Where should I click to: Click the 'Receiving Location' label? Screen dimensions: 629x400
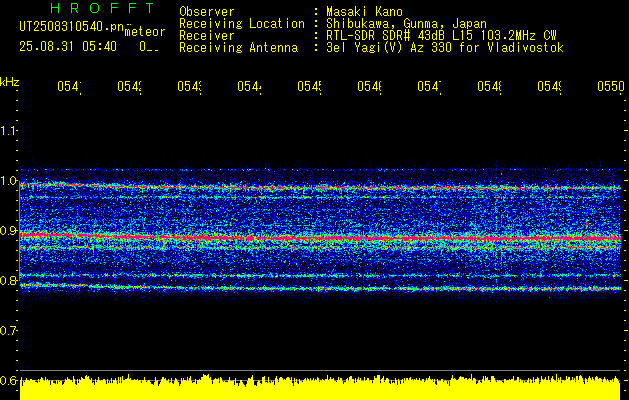coord(242,24)
